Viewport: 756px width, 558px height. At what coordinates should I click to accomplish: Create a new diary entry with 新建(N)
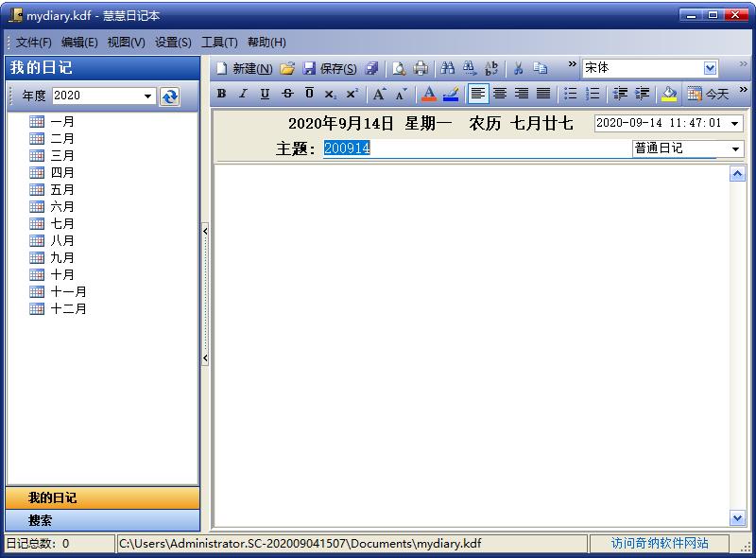click(x=245, y=68)
